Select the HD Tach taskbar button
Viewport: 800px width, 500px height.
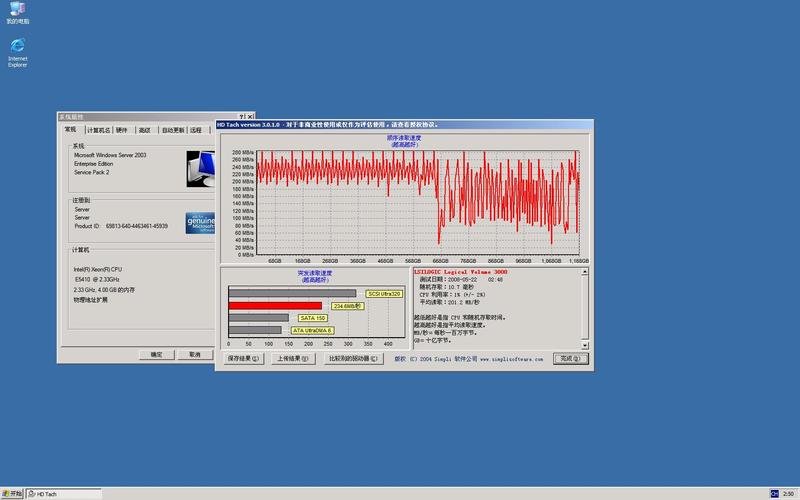[x=64, y=493]
